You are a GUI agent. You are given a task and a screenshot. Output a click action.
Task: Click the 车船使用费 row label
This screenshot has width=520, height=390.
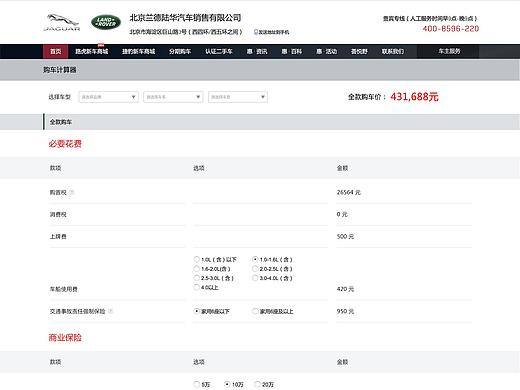pyautogui.click(x=63, y=289)
